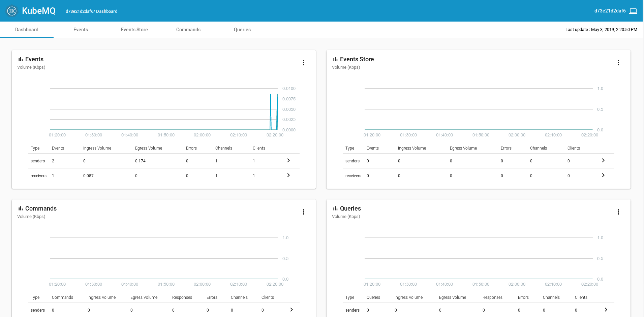Screen dimensions: 644x317
Task: Open the Events Store card options menu
Action: (x=618, y=63)
